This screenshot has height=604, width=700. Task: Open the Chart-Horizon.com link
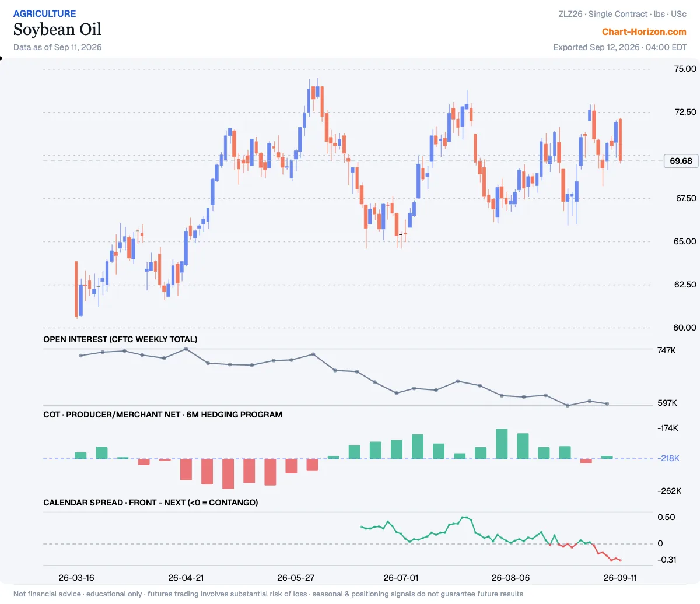[x=644, y=32]
